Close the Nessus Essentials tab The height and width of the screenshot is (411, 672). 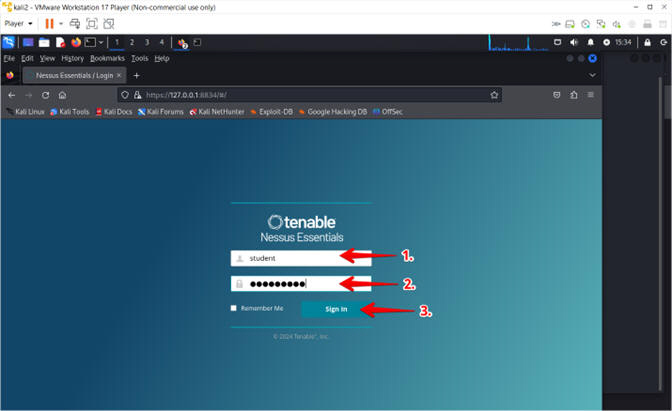click(x=119, y=75)
